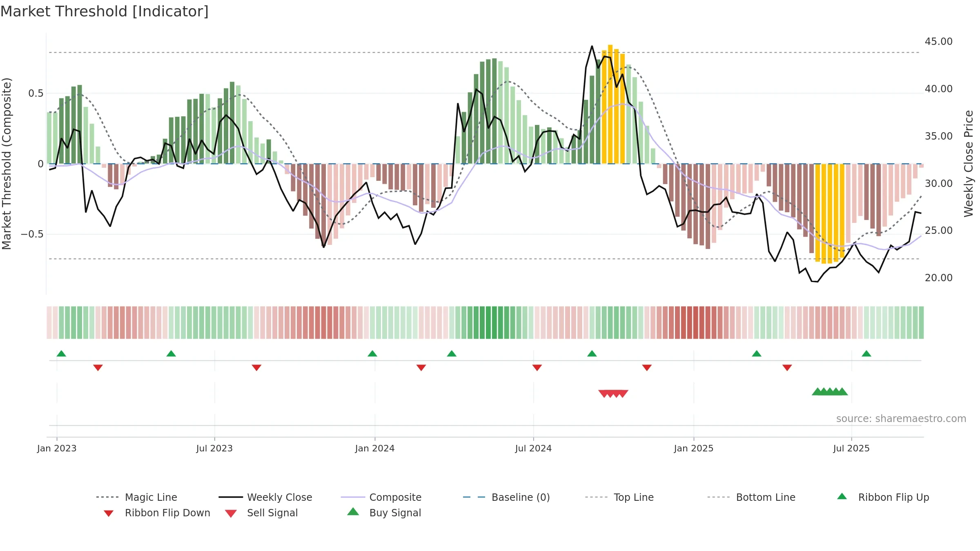
Task: Click the 0.5 composite axis label
Action: [x=36, y=93]
